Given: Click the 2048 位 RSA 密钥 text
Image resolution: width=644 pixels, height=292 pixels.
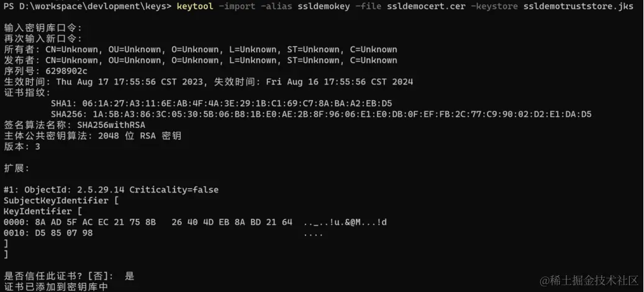Looking at the screenshot, I should coord(140,135).
